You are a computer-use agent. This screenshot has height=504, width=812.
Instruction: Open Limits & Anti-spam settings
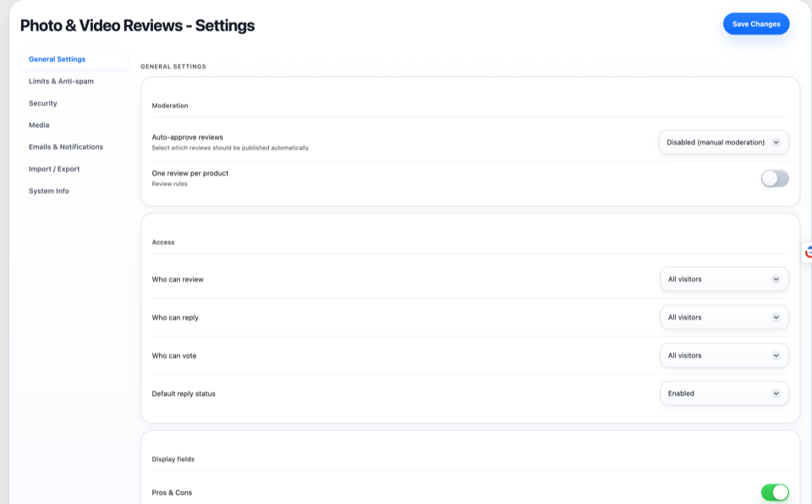point(61,81)
